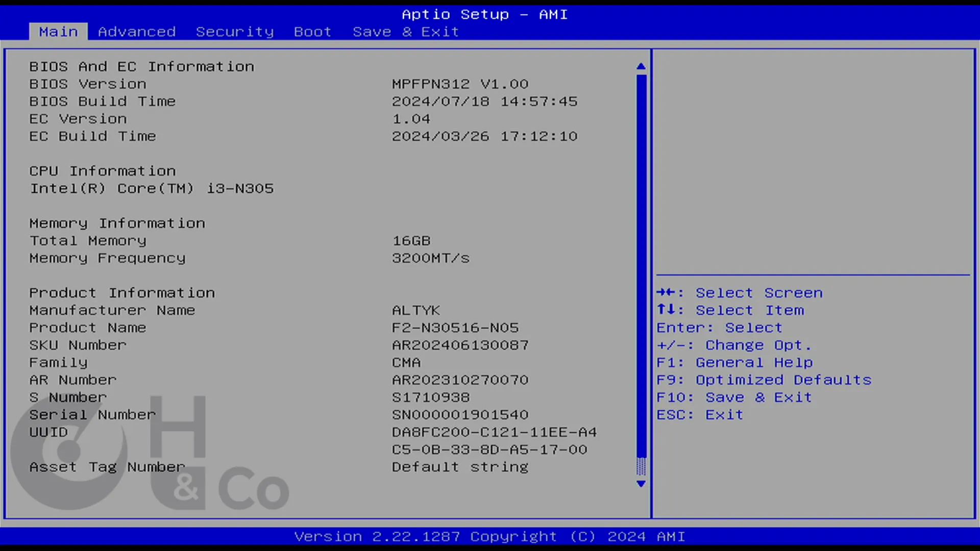Viewport: 980px width, 551px height.
Task: Select the AR Number label
Action: [x=73, y=380]
